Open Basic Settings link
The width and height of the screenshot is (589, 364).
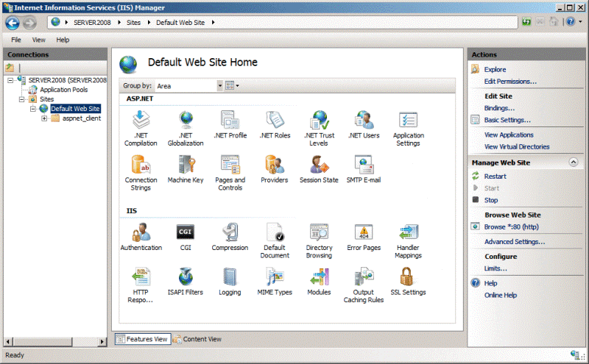pyautogui.click(x=507, y=120)
